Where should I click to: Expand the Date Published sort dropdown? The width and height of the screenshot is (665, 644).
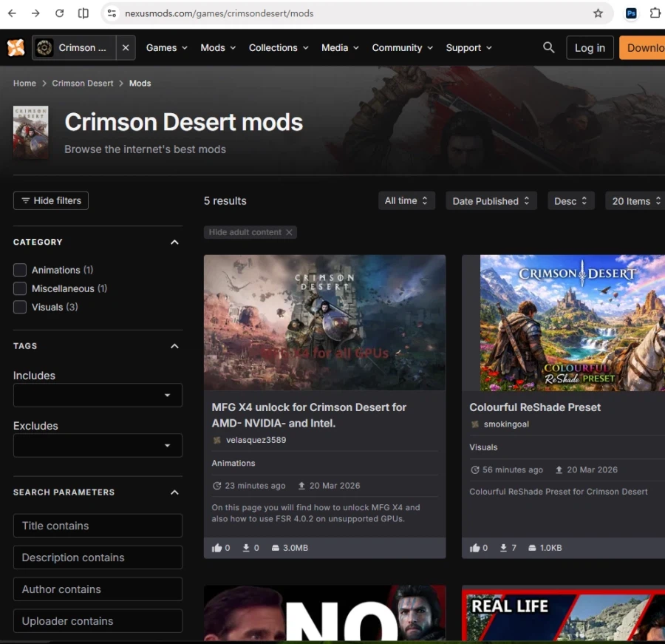[x=491, y=201]
